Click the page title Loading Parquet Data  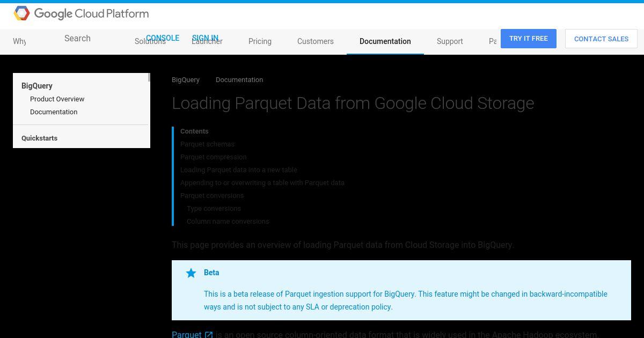353,103
